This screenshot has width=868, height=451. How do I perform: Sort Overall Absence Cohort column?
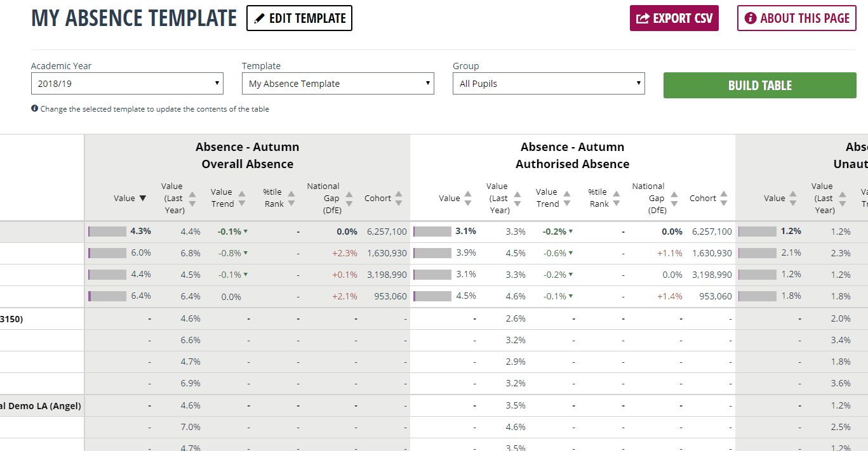384,198
